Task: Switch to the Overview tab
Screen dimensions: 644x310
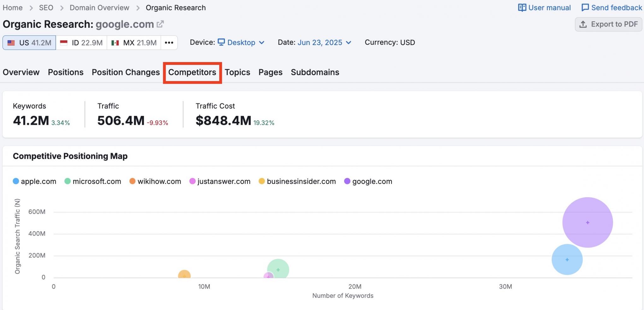Action: [x=21, y=72]
